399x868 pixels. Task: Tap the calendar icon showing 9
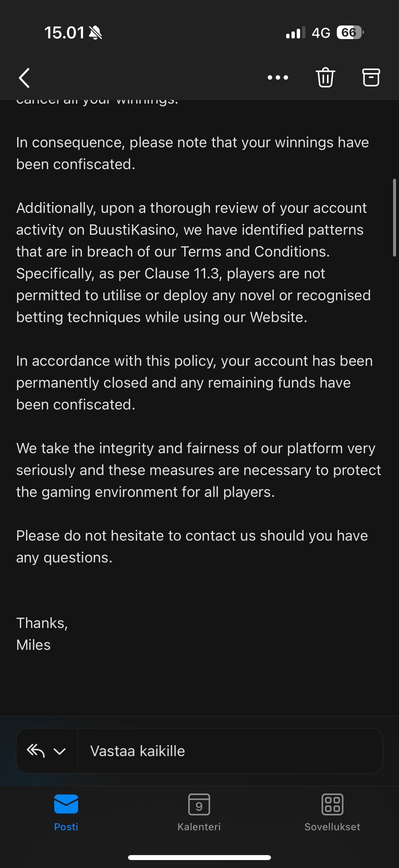pyautogui.click(x=199, y=804)
